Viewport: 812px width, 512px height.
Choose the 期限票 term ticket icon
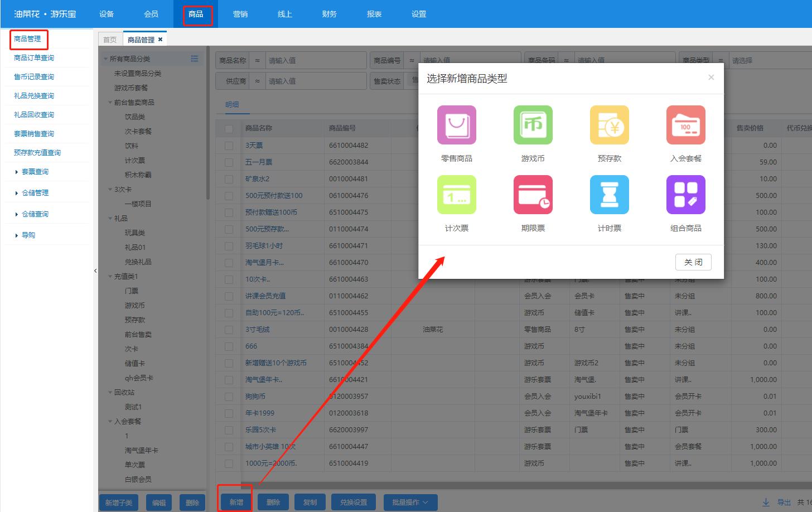pos(533,195)
